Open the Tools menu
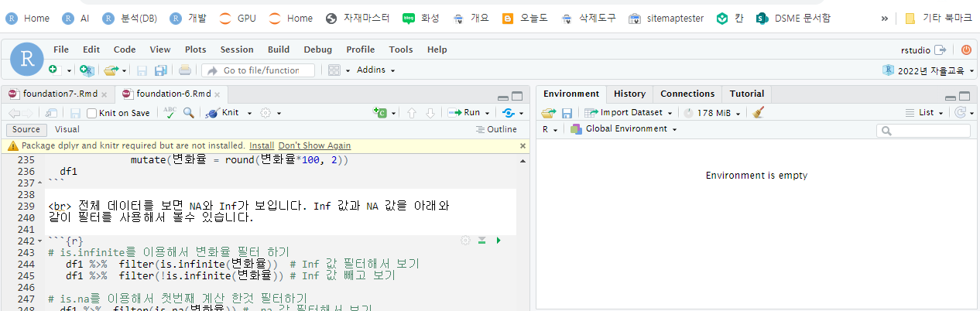Screen dimensions: 980x311 401,50
